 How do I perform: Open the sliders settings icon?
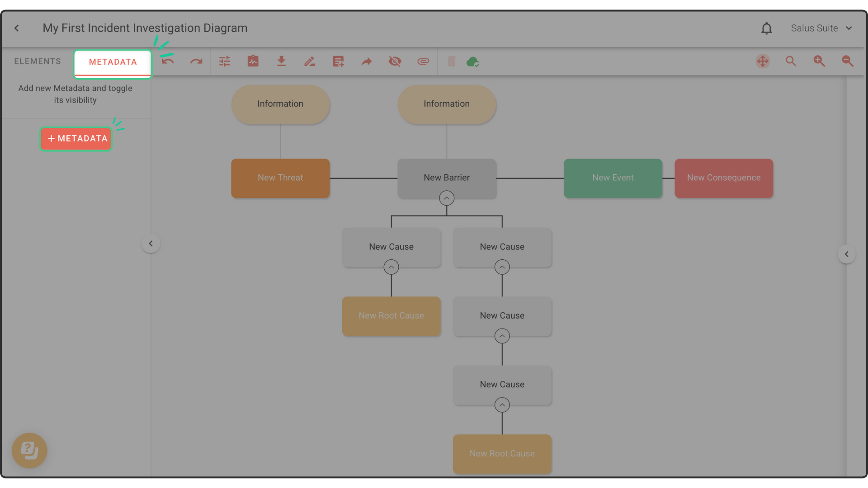(x=225, y=61)
